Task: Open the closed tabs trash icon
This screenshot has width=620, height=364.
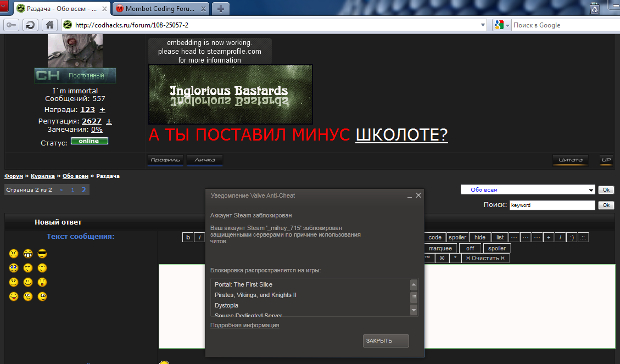Action: 595,9
